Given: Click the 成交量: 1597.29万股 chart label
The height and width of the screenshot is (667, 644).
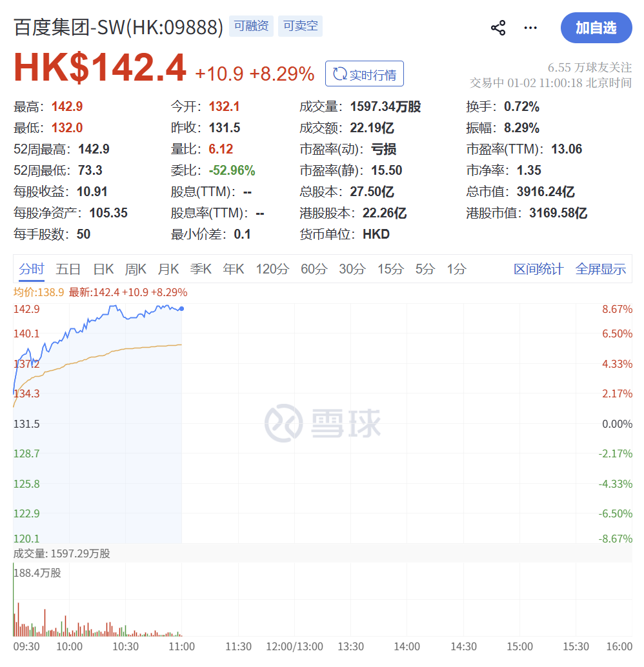Looking at the screenshot, I should pos(62,553).
